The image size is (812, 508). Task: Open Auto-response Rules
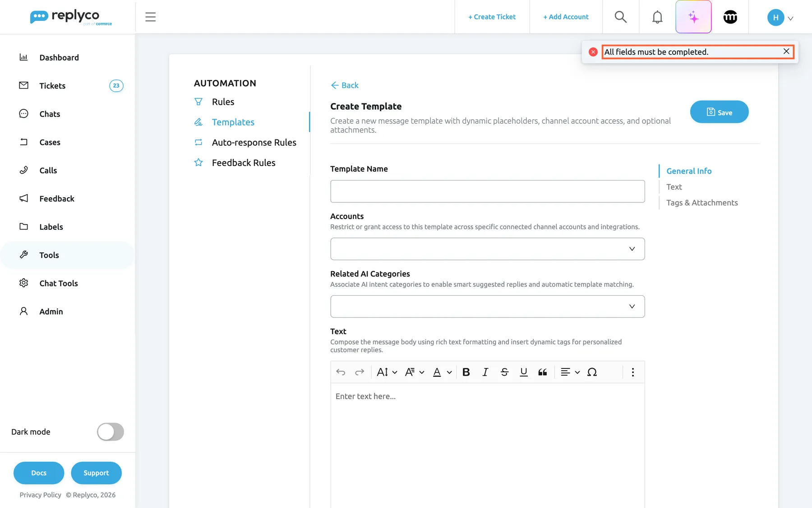(254, 142)
